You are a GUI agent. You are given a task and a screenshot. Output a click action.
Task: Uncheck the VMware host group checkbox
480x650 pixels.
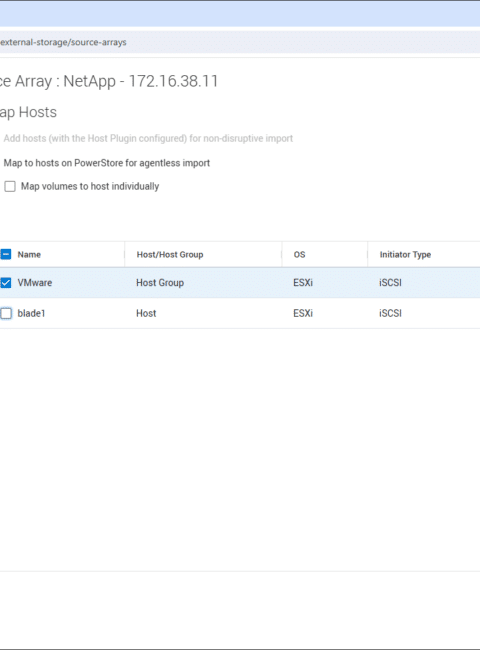(5, 283)
